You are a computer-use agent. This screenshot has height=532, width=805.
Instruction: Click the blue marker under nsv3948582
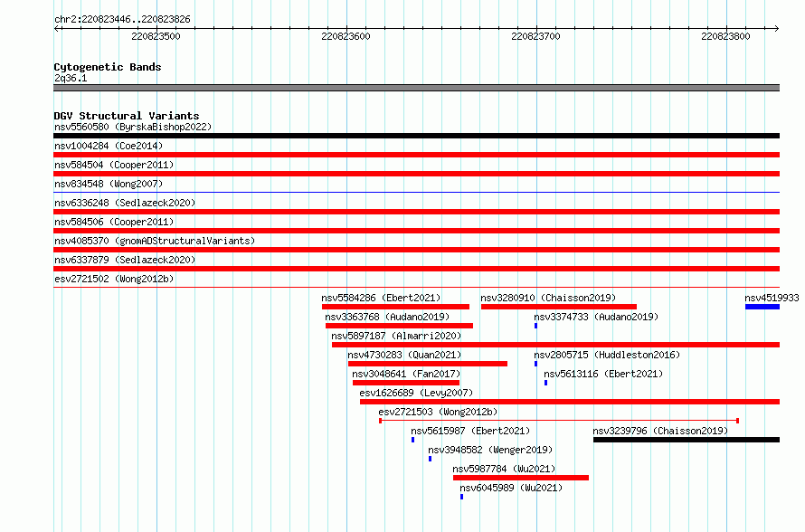tap(431, 459)
